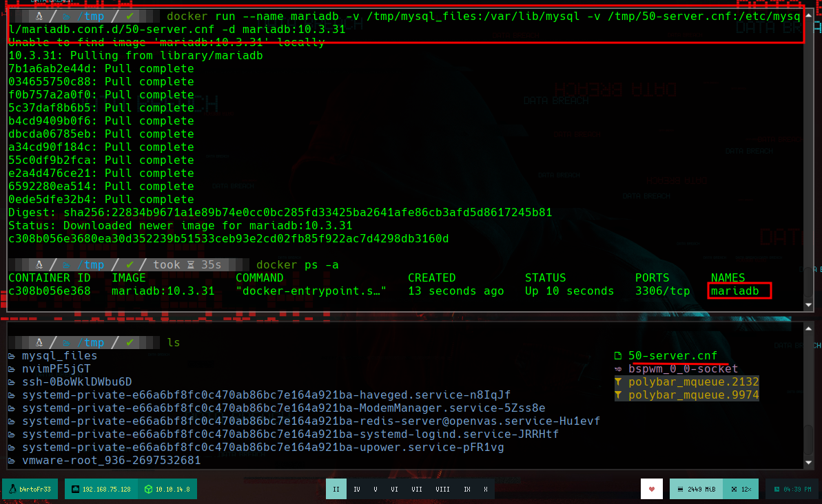The width and height of the screenshot is (822, 504).
Task: Click the 'Up 10 seconds' status value
Action: pyautogui.click(x=569, y=291)
